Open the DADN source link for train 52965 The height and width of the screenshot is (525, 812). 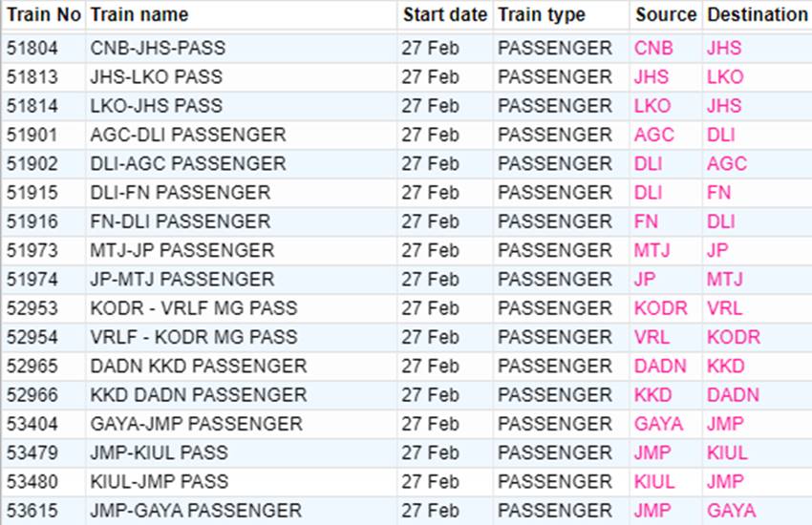660,367
